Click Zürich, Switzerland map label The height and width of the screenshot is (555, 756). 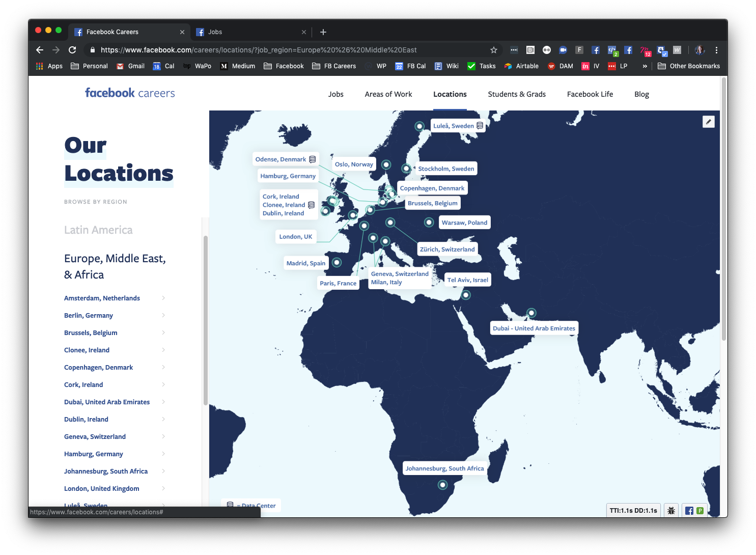pos(447,249)
